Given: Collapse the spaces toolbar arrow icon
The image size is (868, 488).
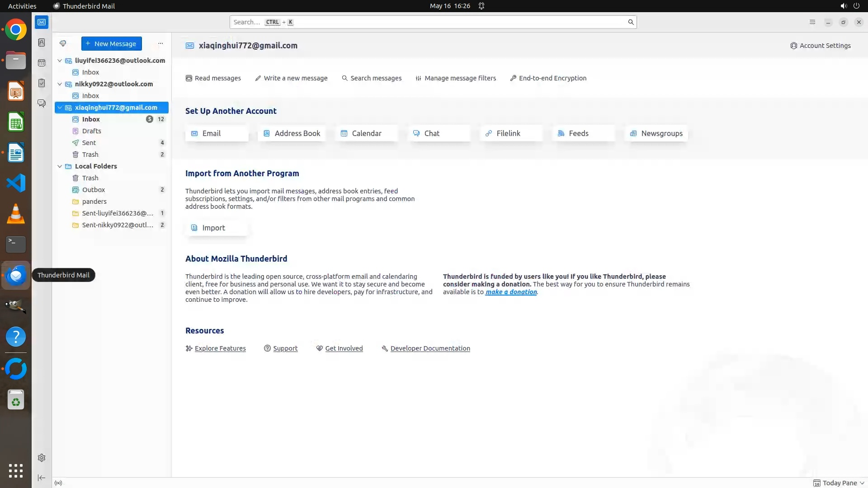Looking at the screenshot, I should click(x=42, y=478).
